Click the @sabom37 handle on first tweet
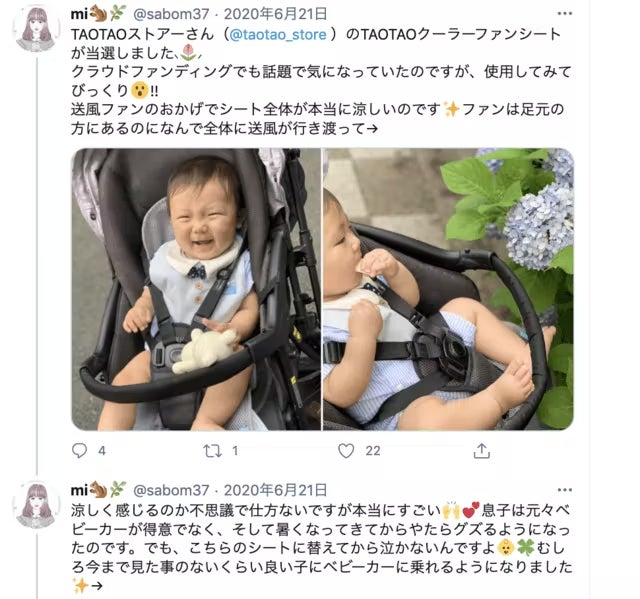The image size is (640, 599). click(171, 14)
